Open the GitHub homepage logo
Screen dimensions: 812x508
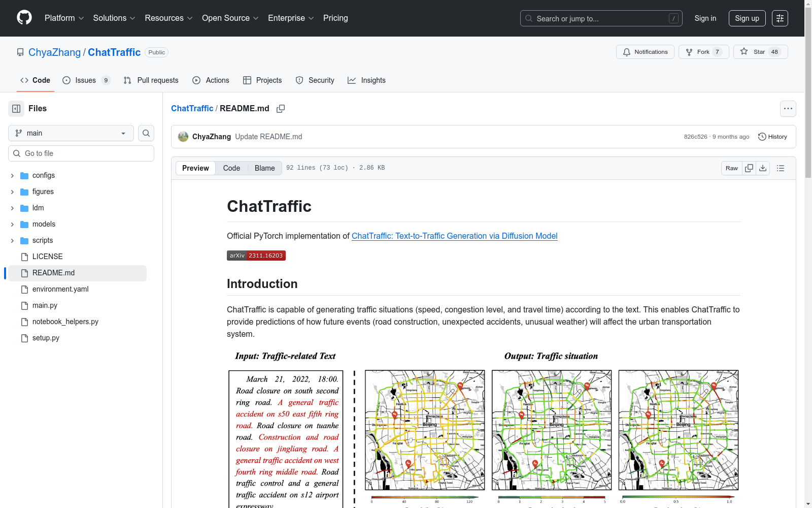click(24, 18)
